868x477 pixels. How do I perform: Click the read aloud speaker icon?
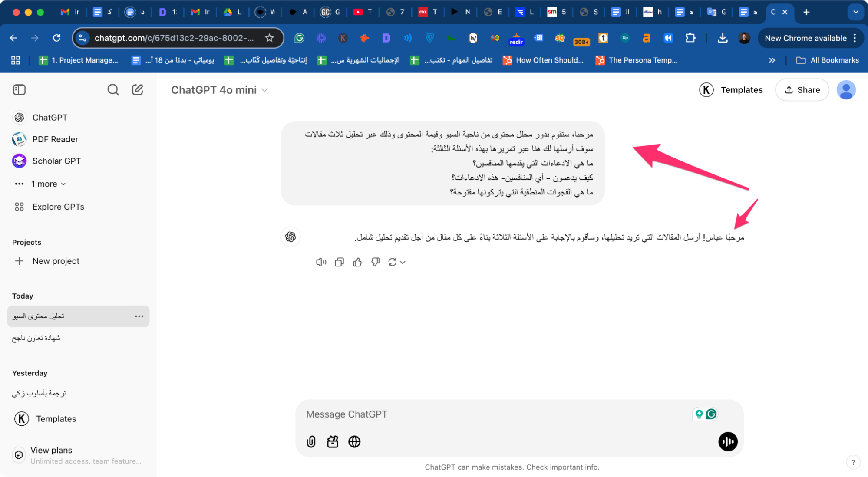pos(321,262)
